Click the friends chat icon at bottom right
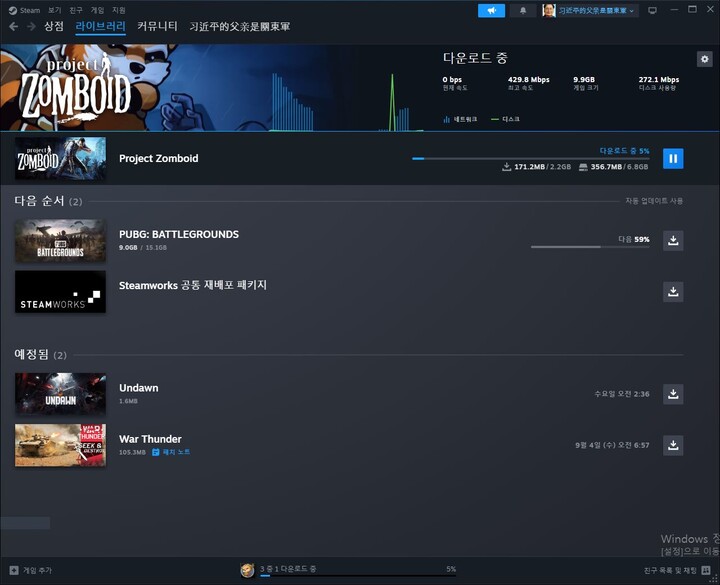 pos(706,570)
